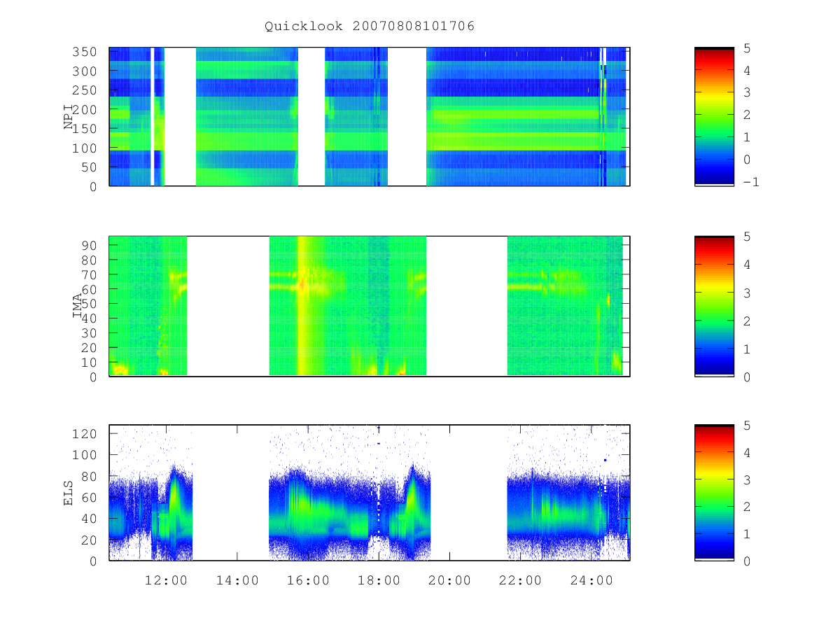
Task: Click the ELS spectrogram panel
Action: (x=370, y=492)
